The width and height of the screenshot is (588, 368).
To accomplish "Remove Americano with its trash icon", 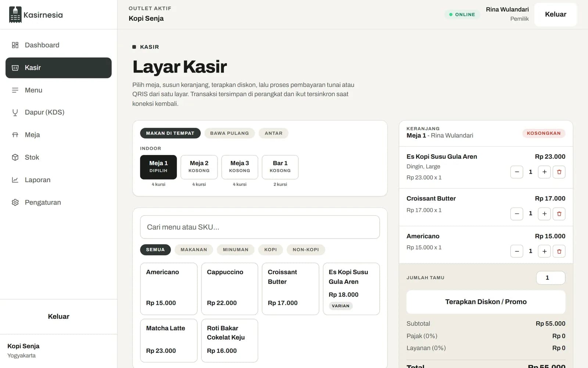I will 559,251.
